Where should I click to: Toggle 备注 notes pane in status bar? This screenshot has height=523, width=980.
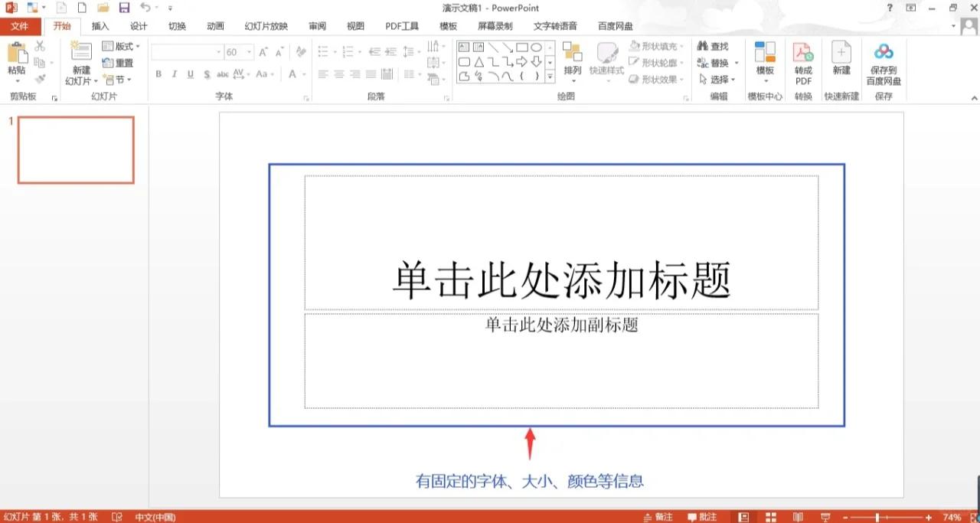(x=658, y=517)
